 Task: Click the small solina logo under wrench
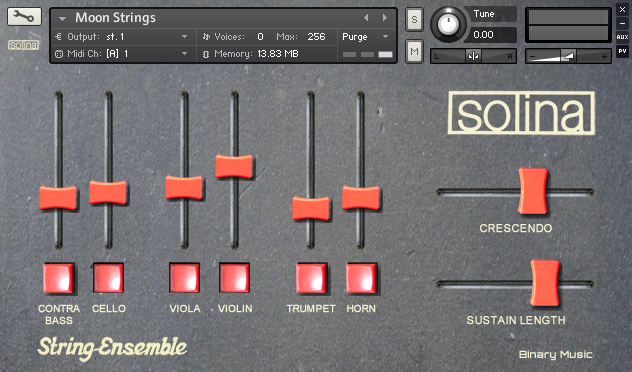pyautogui.click(x=24, y=45)
